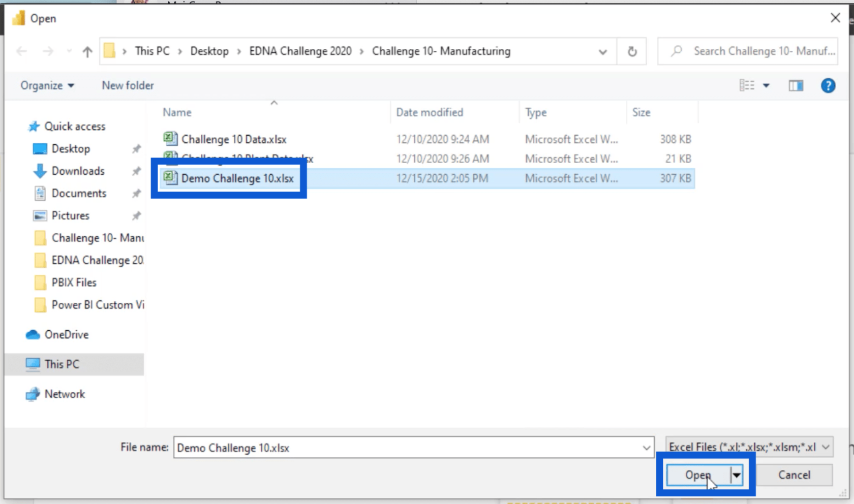
Task: Expand the chevron after EDNA Challenge 2020
Action: tap(361, 51)
